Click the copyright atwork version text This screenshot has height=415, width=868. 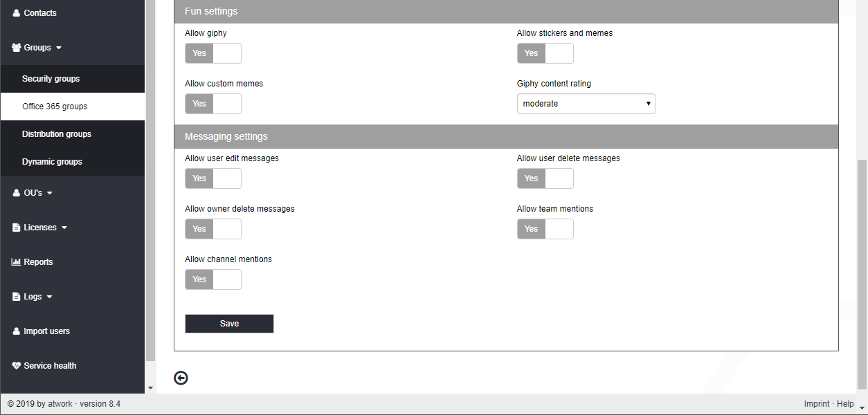[x=64, y=404]
